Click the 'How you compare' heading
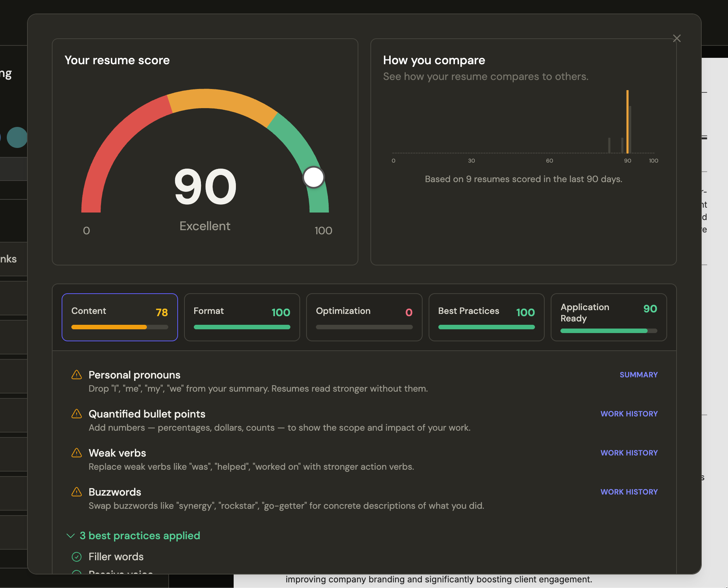This screenshot has width=728, height=588. 434,60
